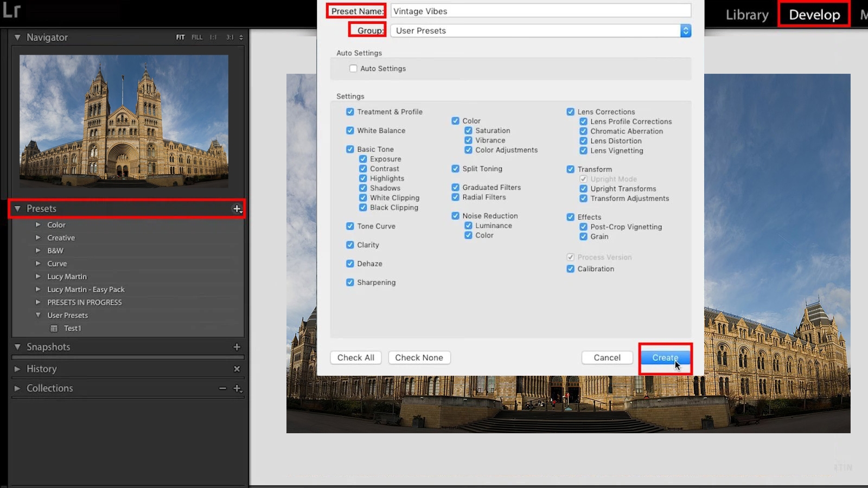Click the Preset Name input field

click(540, 10)
